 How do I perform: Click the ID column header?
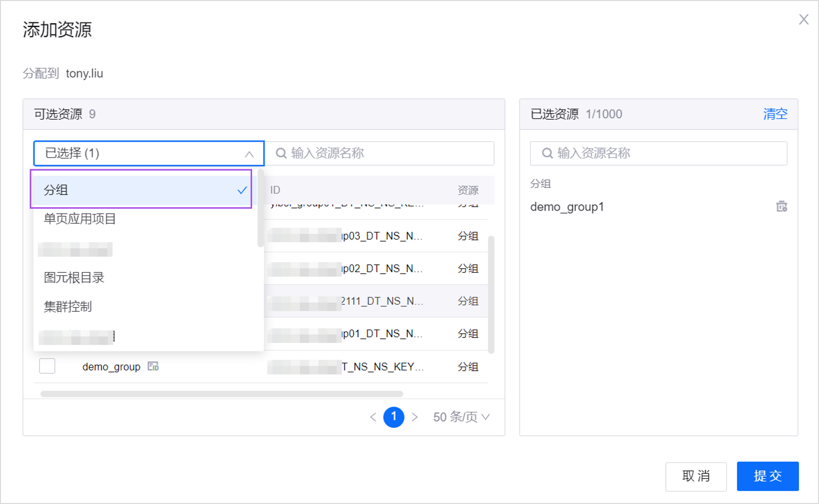(275, 190)
